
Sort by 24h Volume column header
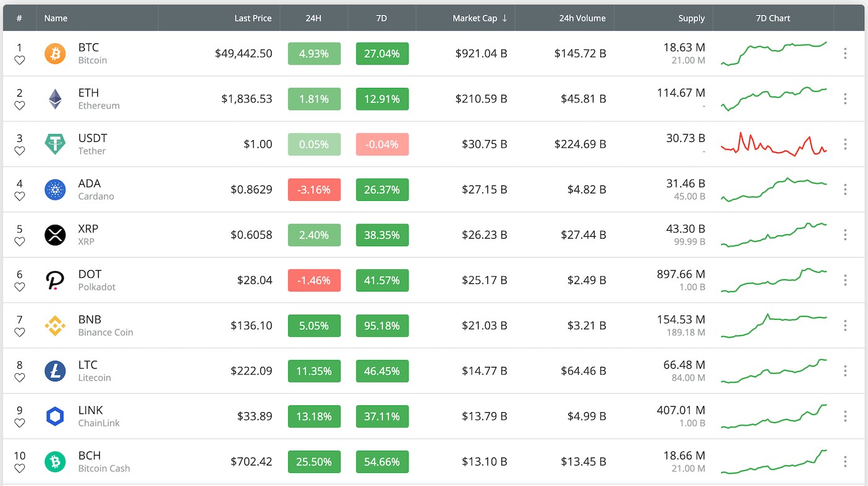582,19
